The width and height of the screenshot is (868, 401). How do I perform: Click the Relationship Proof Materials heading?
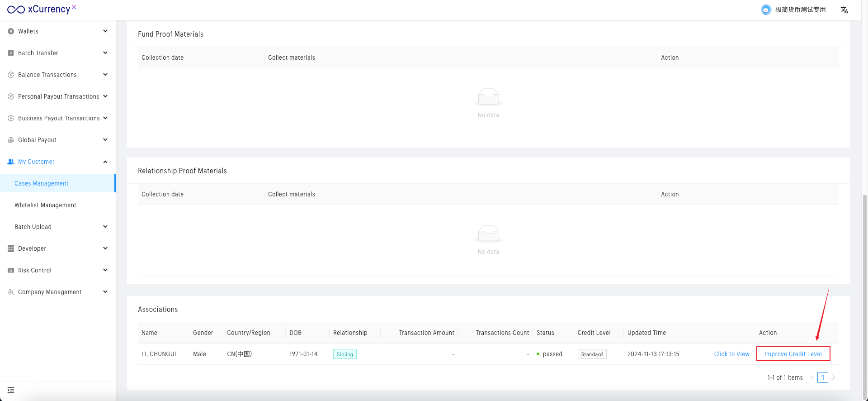(182, 171)
